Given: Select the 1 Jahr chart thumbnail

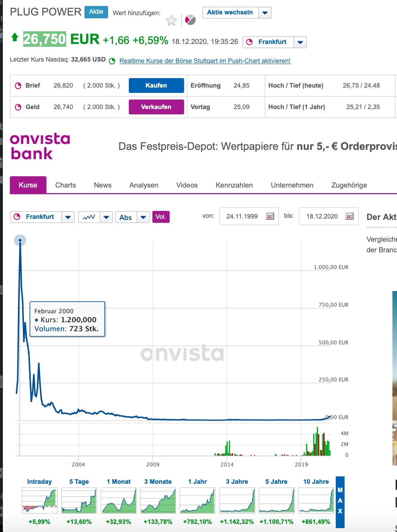Looking at the screenshot, I should click(x=197, y=501).
